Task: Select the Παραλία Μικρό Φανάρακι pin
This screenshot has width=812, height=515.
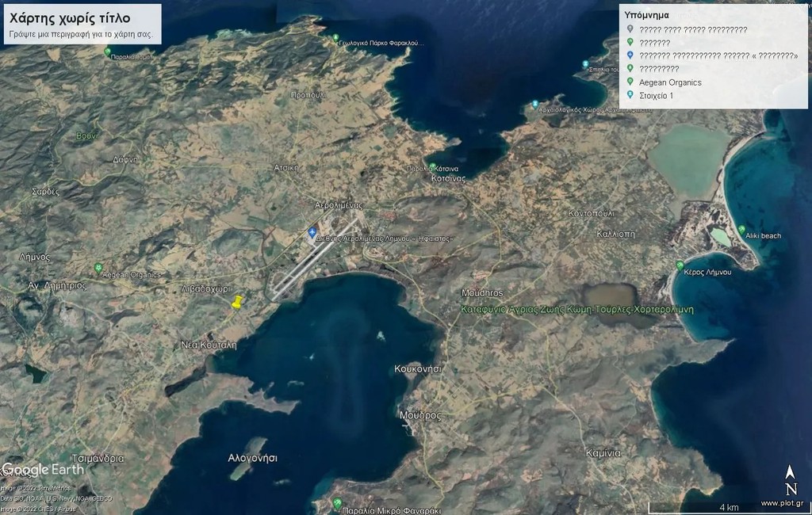Action: [x=338, y=502]
